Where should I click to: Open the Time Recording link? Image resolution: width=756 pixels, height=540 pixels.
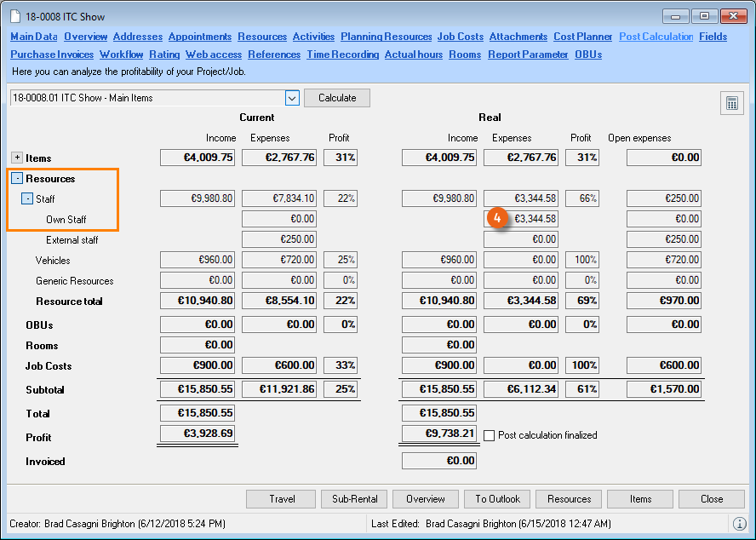(x=343, y=55)
